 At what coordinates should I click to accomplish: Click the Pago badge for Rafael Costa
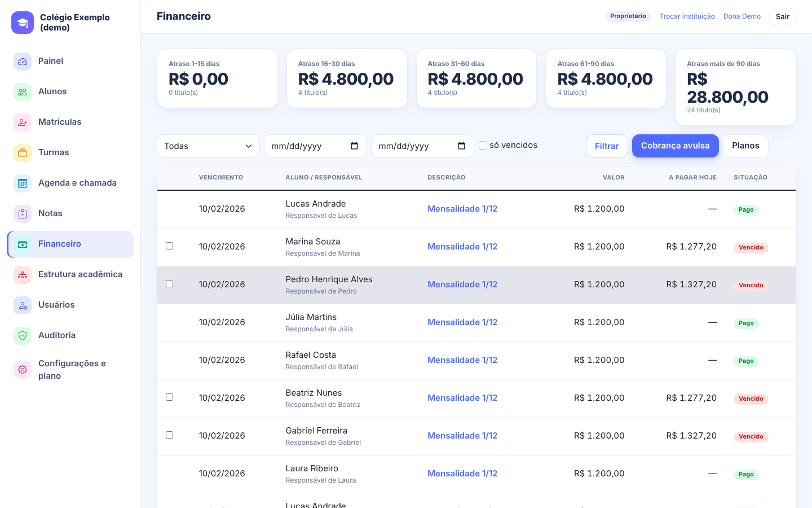coord(746,361)
